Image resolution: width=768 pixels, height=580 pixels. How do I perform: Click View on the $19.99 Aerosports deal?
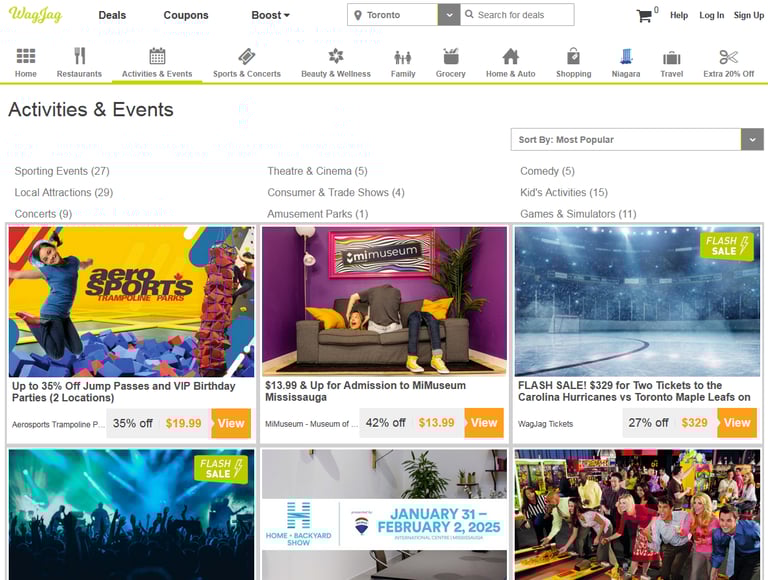tap(231, 423)
